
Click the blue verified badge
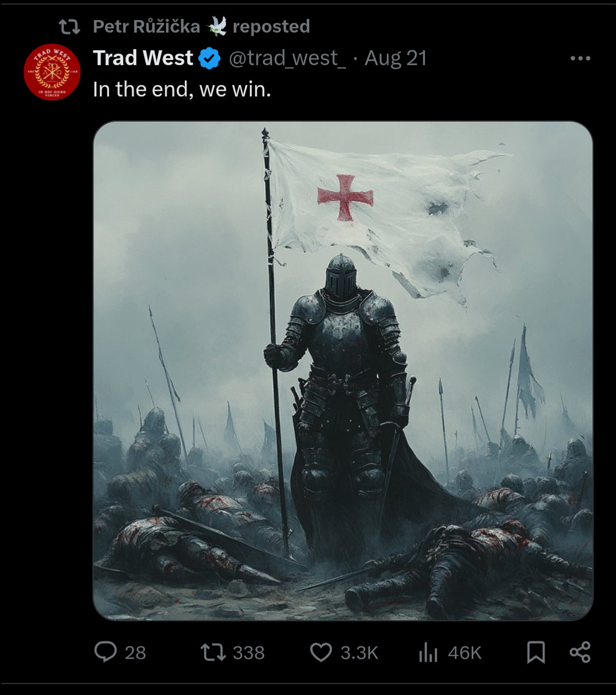(x=210, y=59)
